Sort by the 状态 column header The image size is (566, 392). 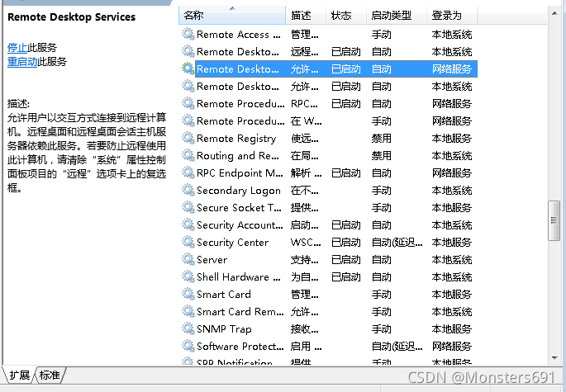click(x=346, y=15)
